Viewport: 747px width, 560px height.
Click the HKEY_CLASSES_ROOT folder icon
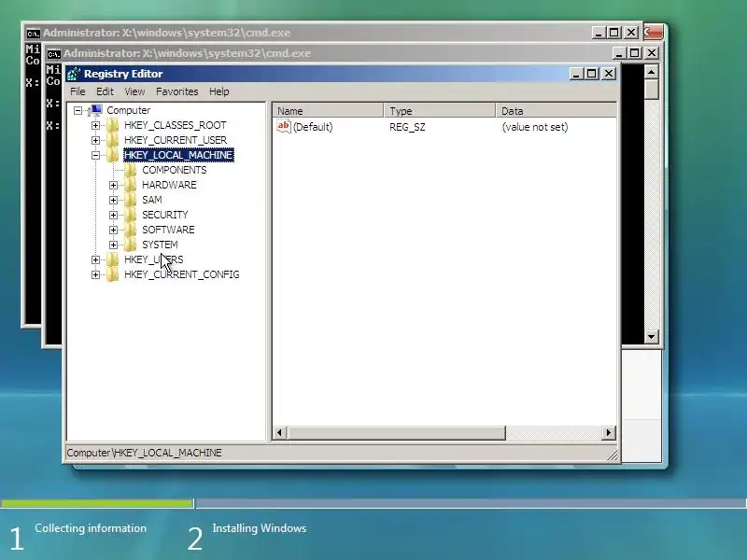pyautogui.click(x=112, y=125)
